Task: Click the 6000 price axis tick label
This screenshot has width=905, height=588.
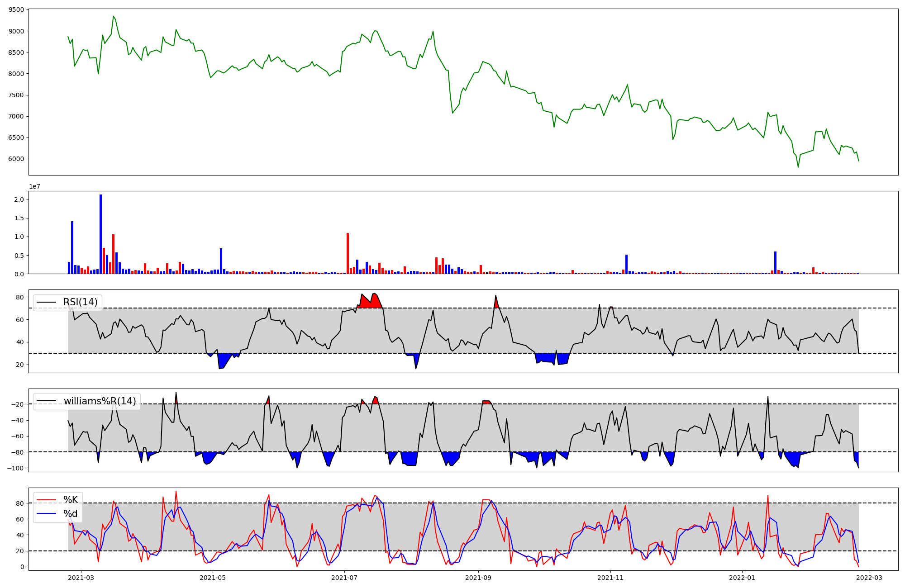Action: click(x=15, y=159)
